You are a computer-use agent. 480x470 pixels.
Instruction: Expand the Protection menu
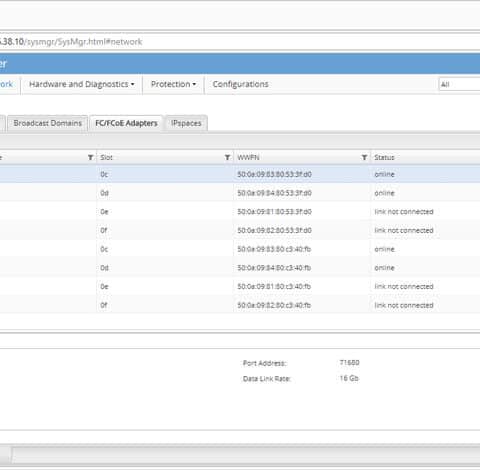[173, 84]
